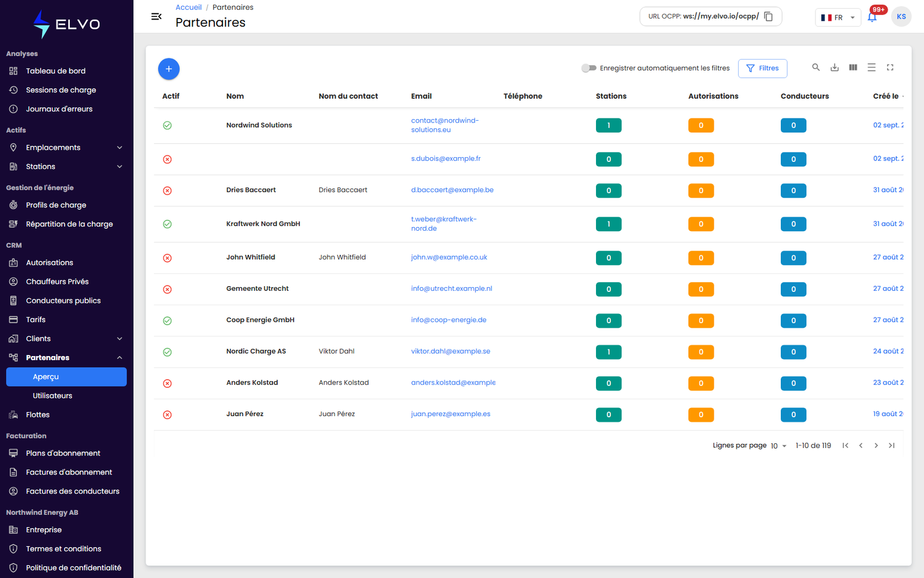Open the rows per page dropdown
Image resolution: width=924 pixels, height=578 pixels.
click(x=778, y=446)
